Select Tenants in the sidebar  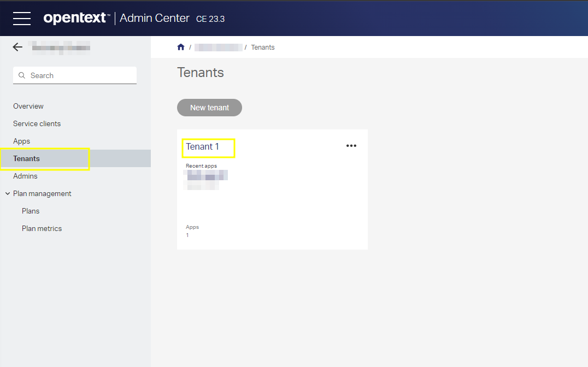(x=27, y=158)
